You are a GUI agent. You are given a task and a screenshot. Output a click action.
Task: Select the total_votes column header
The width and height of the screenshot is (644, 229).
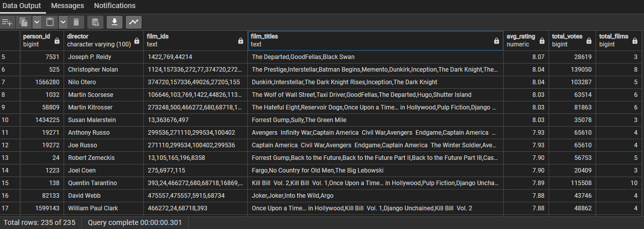[572, 40]
